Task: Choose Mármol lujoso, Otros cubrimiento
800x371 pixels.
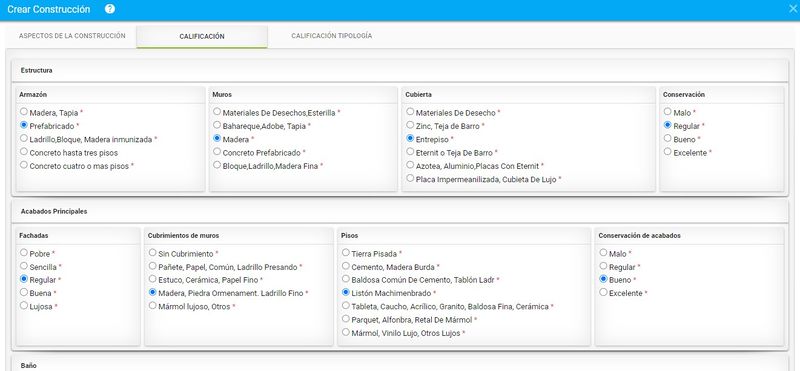Action: 153,306
